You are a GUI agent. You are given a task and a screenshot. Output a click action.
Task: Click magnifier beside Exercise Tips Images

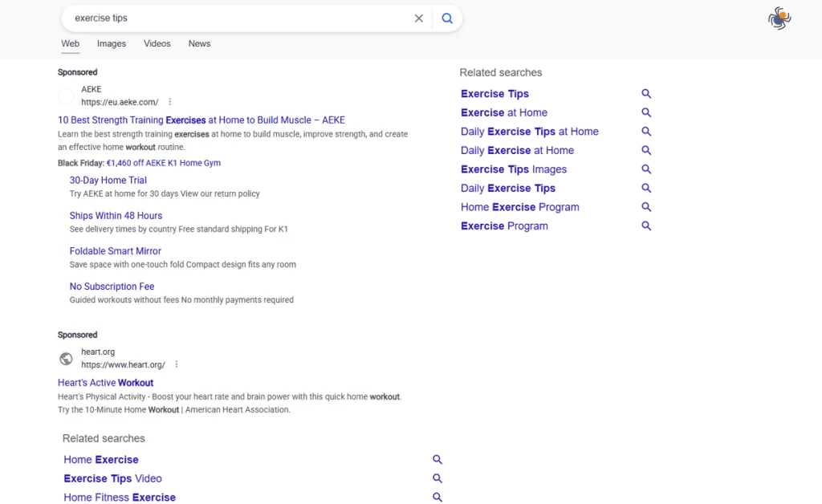[646, 169]
